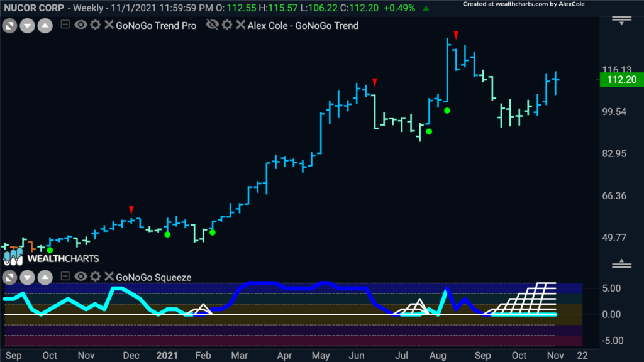Click the 66.36 price axis label
Screen dimensions: 644x362
coord(614,196)
